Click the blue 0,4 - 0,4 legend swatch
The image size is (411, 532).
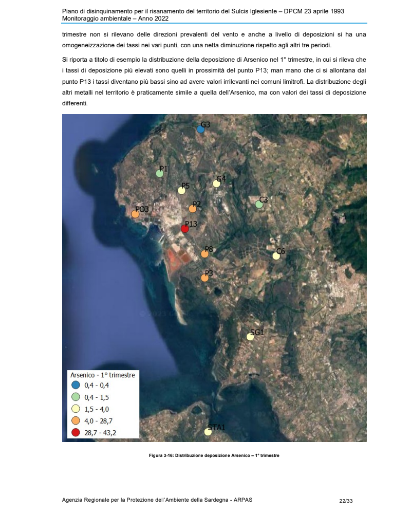pyautogui.click(x=76, y=385)
